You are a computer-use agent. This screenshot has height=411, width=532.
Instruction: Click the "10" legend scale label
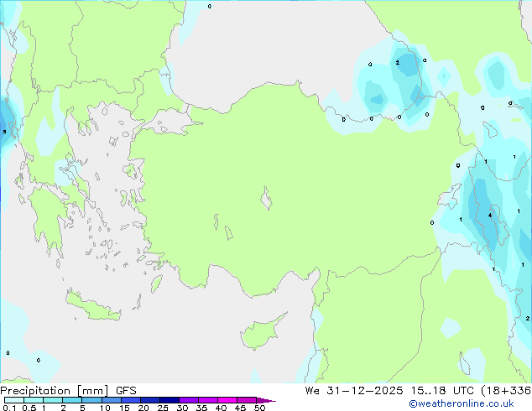(x=105, y=408)
